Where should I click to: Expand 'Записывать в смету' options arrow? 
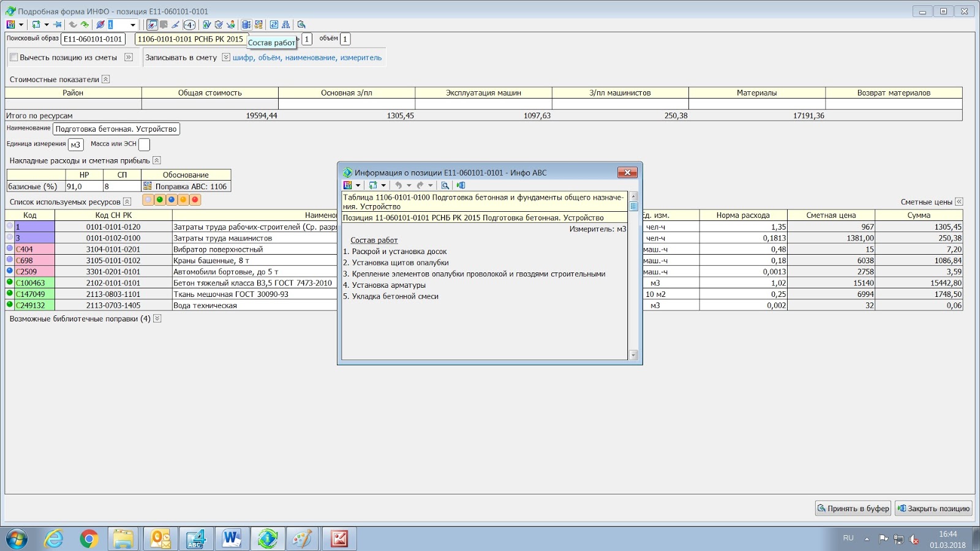[226, 58]
